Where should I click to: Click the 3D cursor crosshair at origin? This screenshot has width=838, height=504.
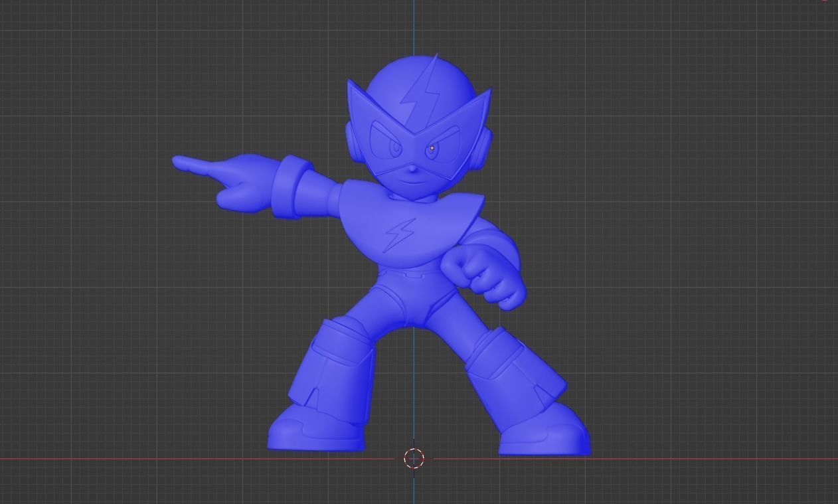(x=414, y=458)
